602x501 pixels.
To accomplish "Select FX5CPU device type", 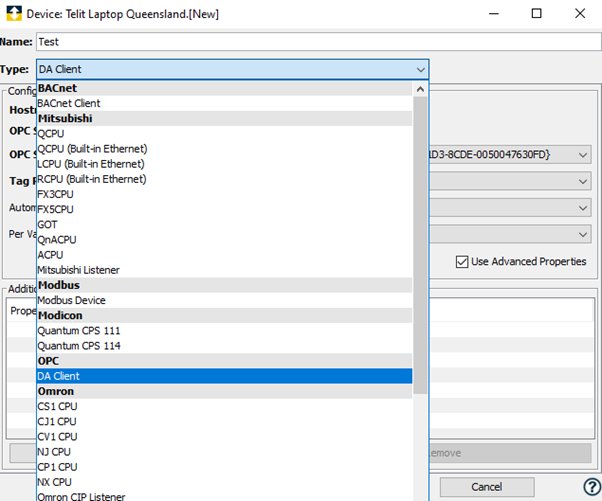I will [x=225, y=210].
